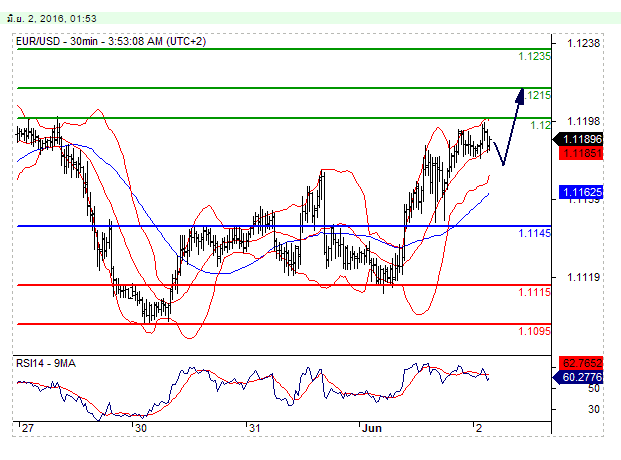Click the date axis label 27
Viewport: 621px width, 460px height.
28,428
